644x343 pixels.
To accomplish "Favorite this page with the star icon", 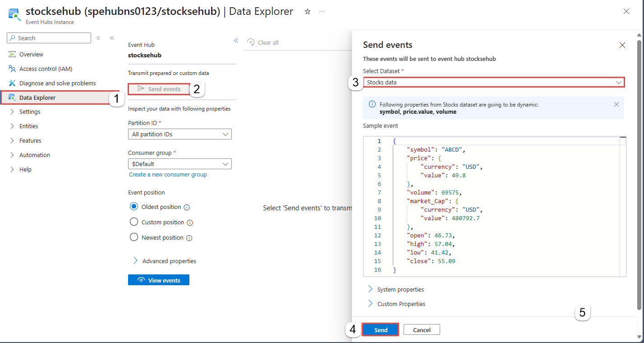I will point(308,12).
